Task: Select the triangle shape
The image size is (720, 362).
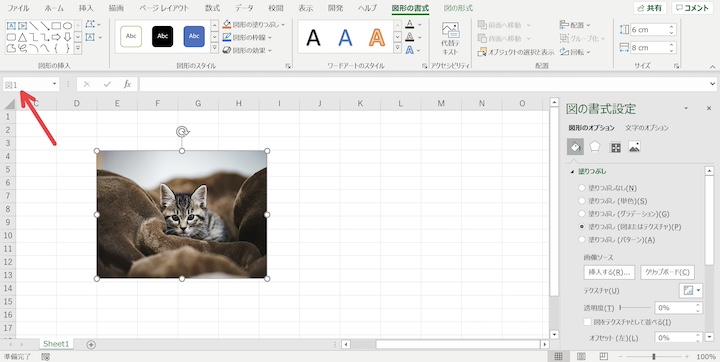Action: click(22, 37)
